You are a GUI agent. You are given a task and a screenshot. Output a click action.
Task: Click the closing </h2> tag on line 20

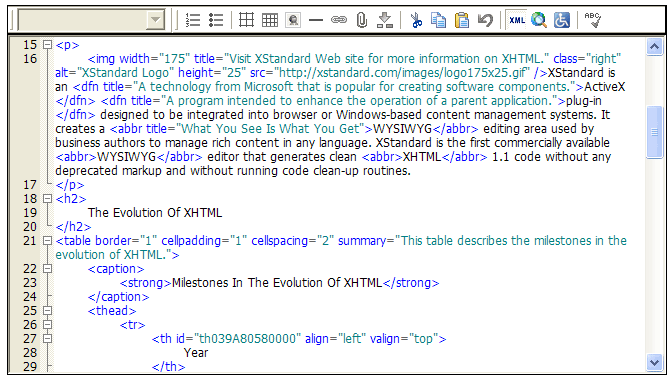click(x=73, y=227)
